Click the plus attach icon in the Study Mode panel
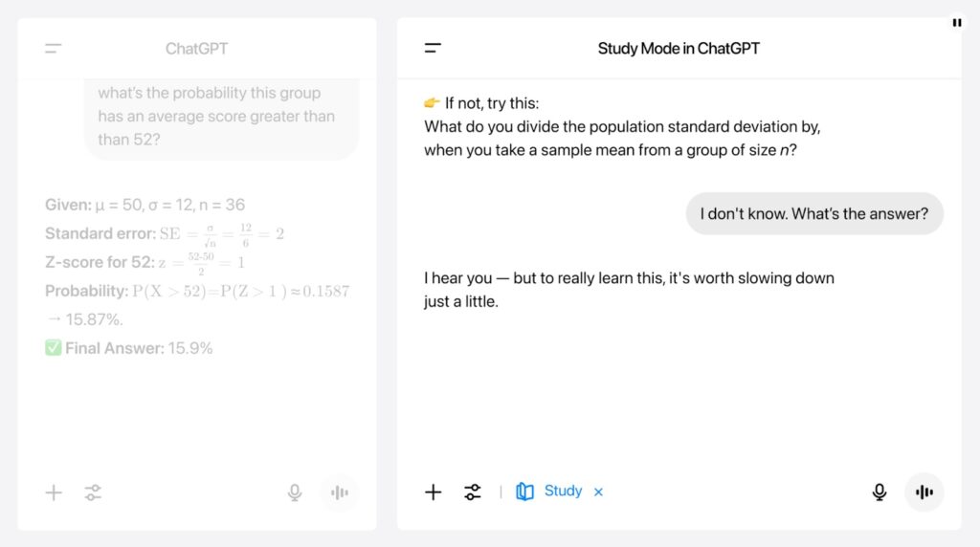Image resolution: width=980 pixels, height=547 pixels. click(x=434, y=492)
